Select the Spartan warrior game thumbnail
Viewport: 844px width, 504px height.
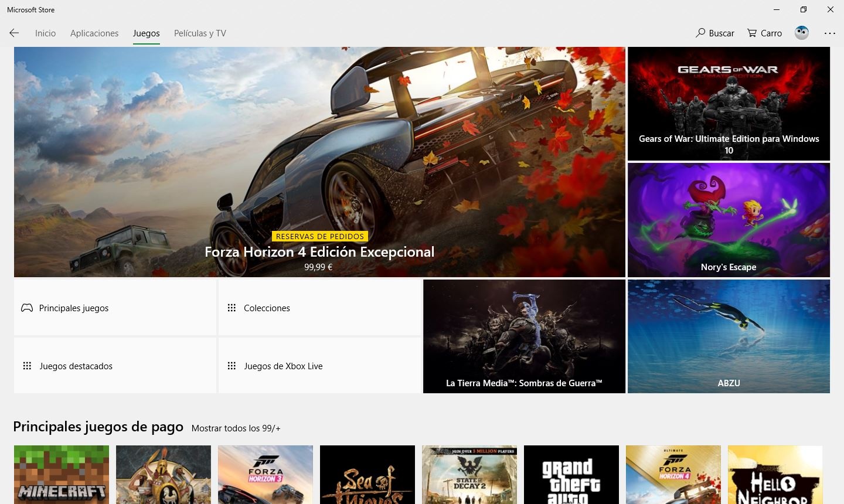(x=164, y=475)
